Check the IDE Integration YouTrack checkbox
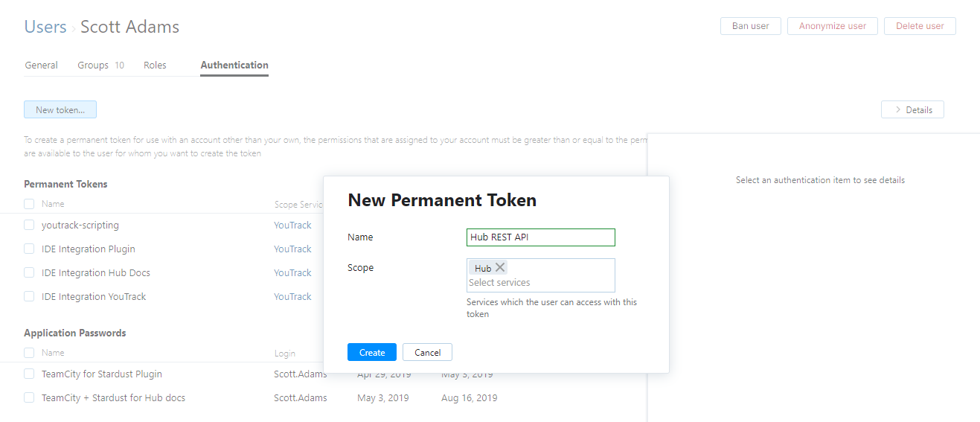 point(29,296)
